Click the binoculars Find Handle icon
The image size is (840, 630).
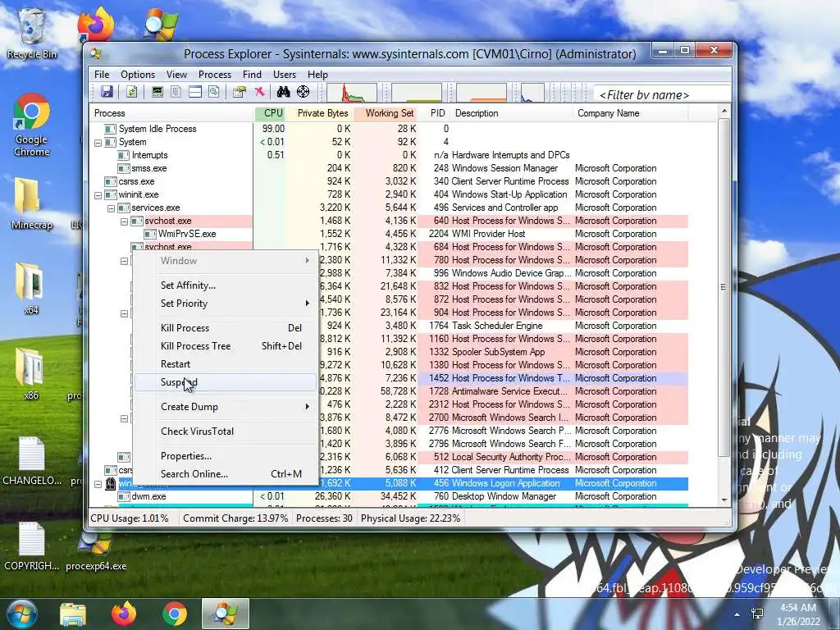point(283,92)
